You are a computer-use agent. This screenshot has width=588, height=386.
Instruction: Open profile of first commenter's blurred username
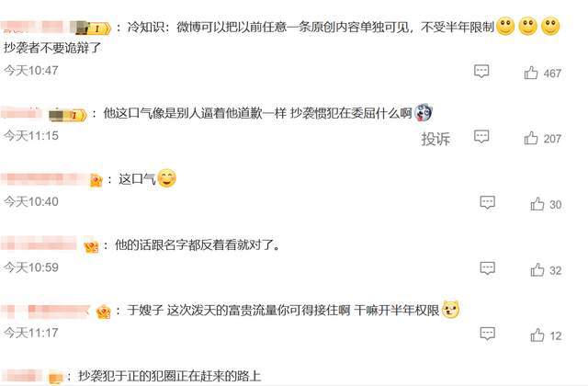[x=38, y=27]
